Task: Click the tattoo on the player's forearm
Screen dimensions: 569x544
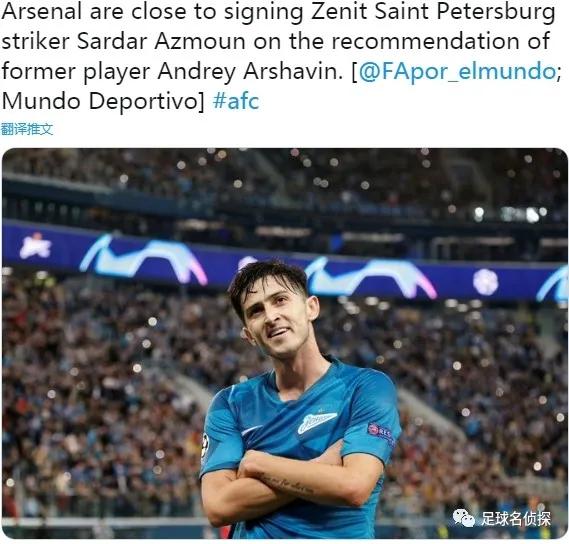Action: pos(285,483)
